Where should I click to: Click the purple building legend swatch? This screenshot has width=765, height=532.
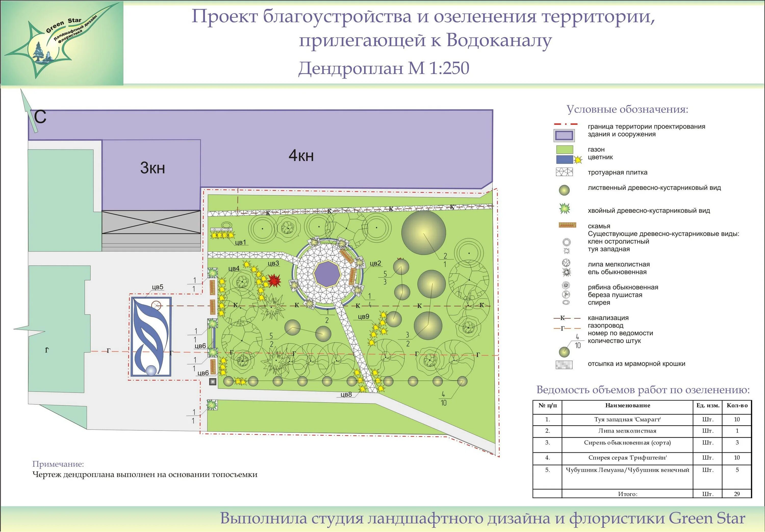click(x=564, y=135)
